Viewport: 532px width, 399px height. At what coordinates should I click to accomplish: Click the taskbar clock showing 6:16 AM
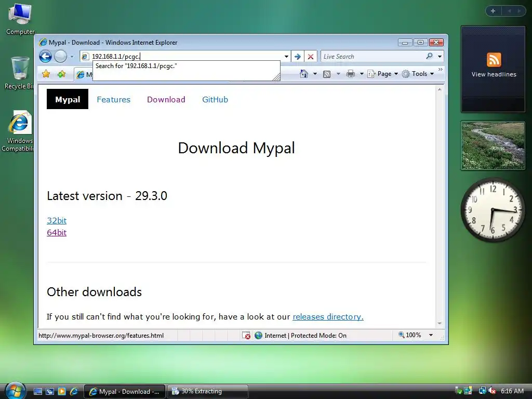[512, 391]
